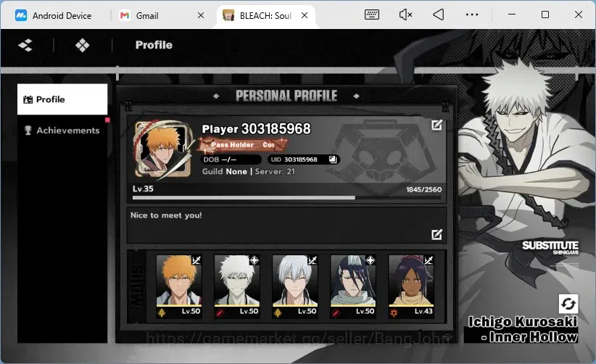The width and height of the screenshot is (596, 364).
Task: Select the DOB field
Action: click(x=231, y=160)
